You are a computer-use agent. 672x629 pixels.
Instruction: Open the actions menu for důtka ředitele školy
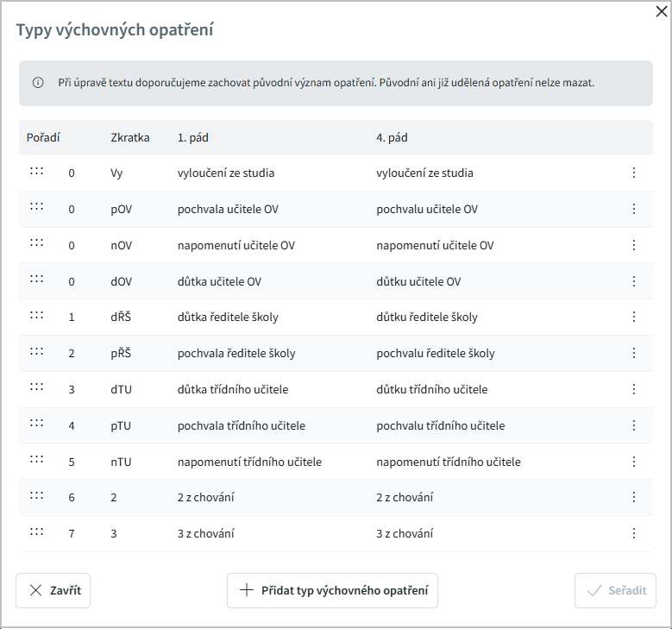(x=633, y=317)
